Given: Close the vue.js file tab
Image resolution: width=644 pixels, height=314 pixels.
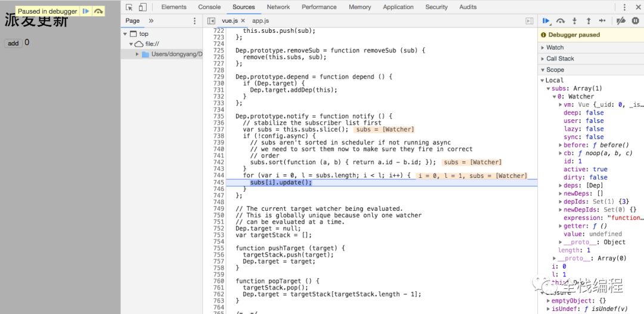Looking at the screenshot, I should point(243,20).
